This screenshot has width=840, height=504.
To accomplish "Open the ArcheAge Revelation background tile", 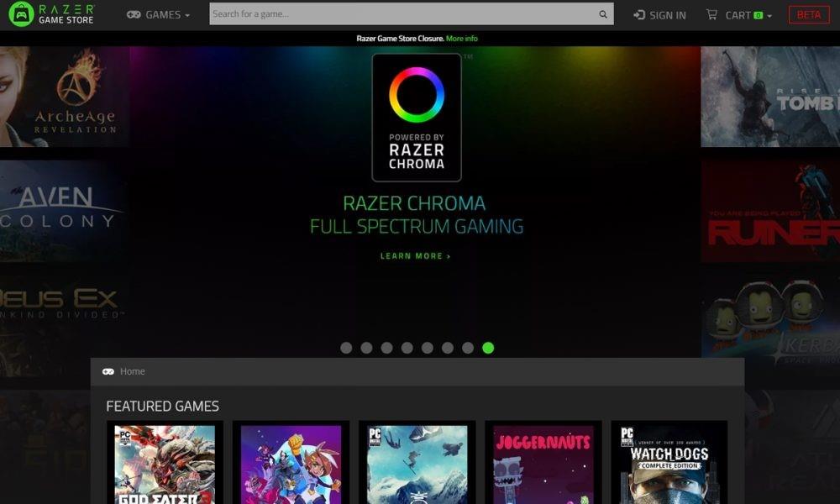I will tap(65, 97).
